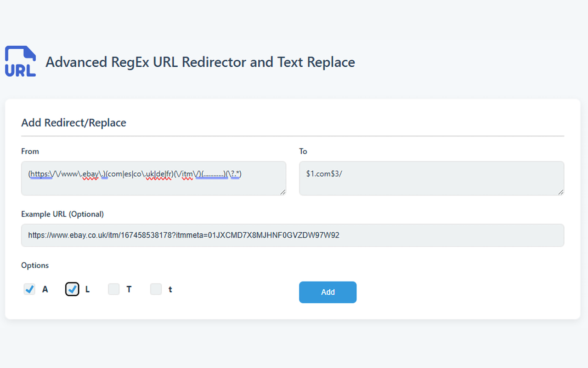Image resolution: width=588 pixels, height=368 pixels.
Task: Click the Options section label
Action: click(35, 265)
